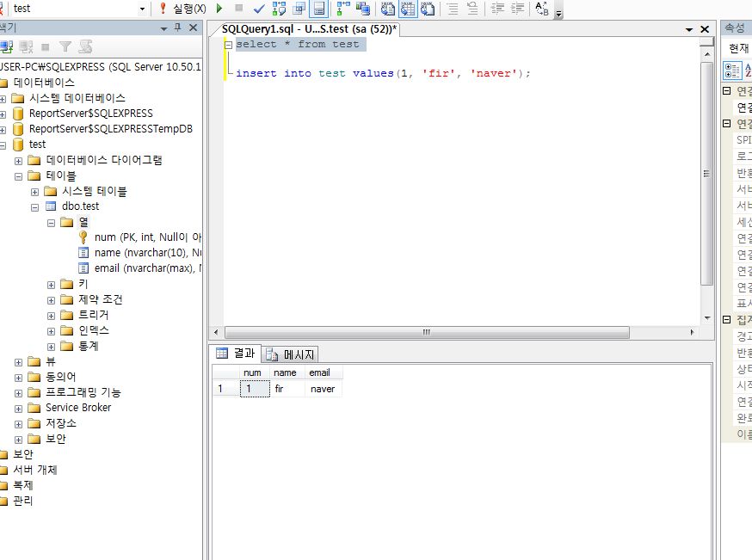
Task: Open active files dropdown arrow in editor
Action: tap(689, 30)
